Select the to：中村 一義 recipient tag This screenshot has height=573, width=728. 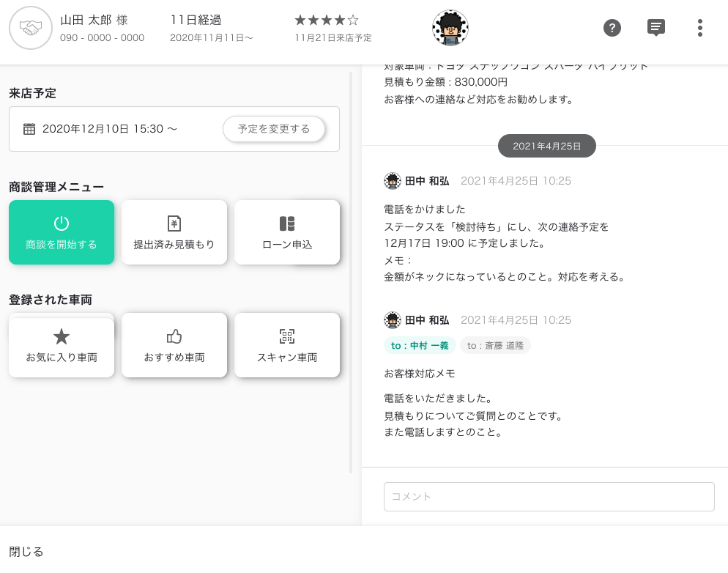click(x=420, y=345)
